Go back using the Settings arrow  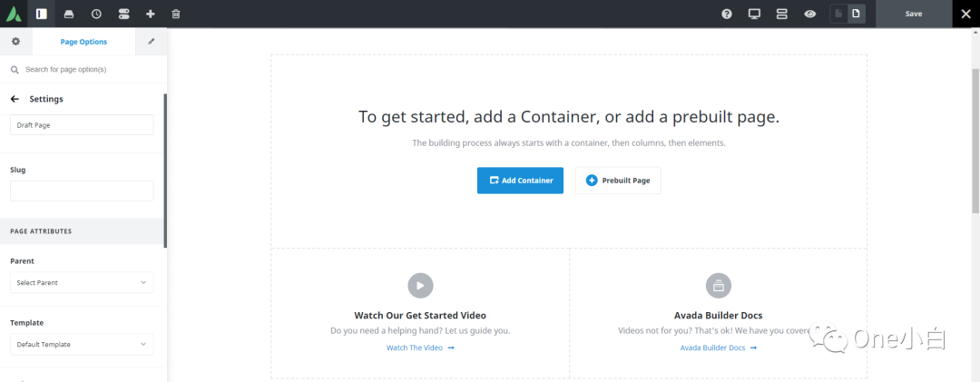pos(15,99)
